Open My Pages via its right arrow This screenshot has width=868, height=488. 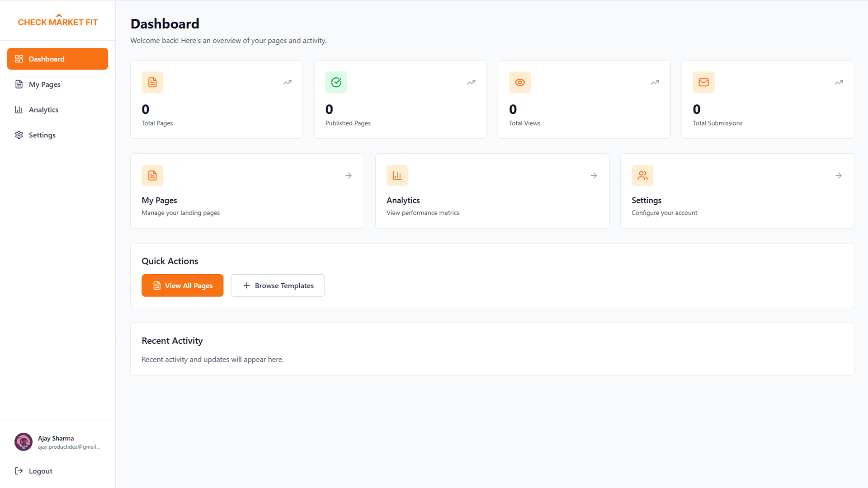(348, 175)
